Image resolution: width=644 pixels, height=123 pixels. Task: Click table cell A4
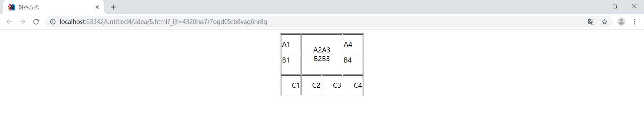click(x=353, y=44)
